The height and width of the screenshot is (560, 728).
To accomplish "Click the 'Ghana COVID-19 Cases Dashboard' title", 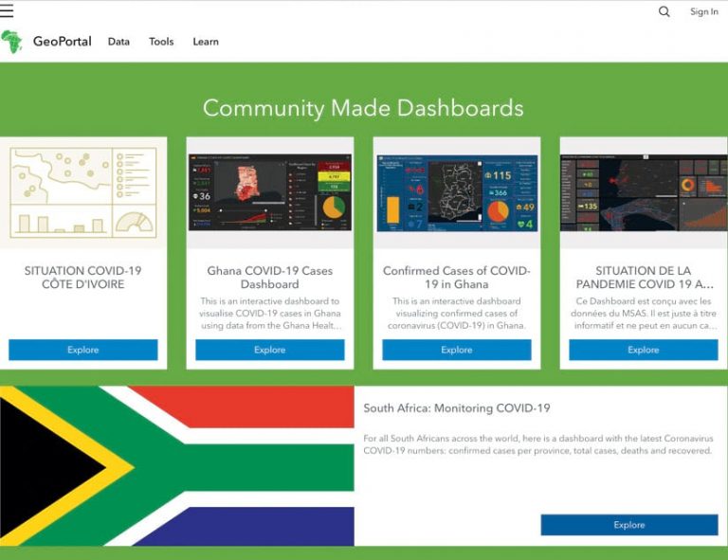I will coord(270,278).
